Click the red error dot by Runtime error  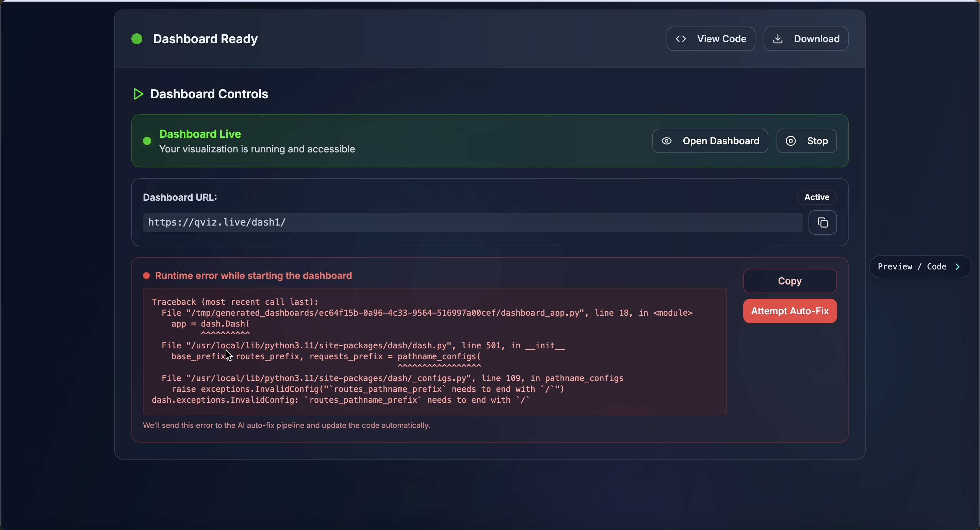146,276
